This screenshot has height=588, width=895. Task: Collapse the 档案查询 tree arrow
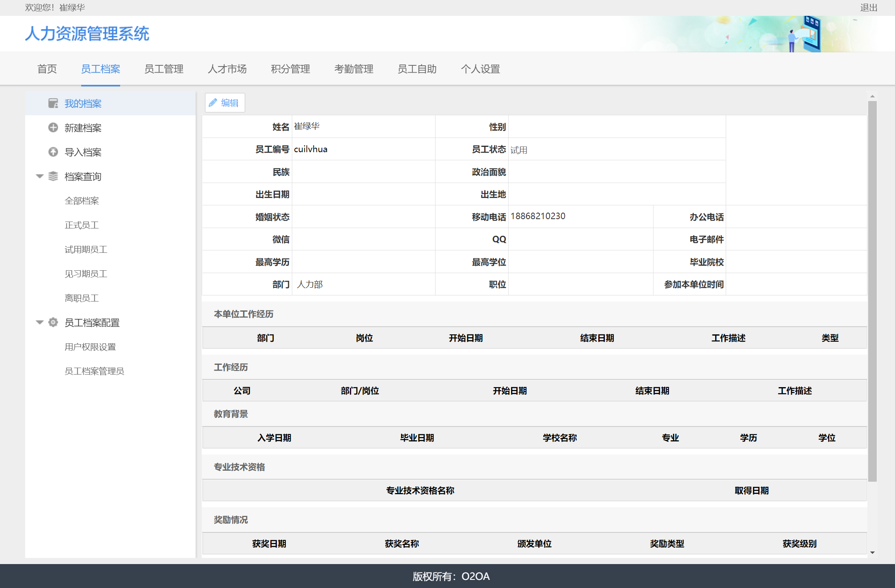(39, 176)
